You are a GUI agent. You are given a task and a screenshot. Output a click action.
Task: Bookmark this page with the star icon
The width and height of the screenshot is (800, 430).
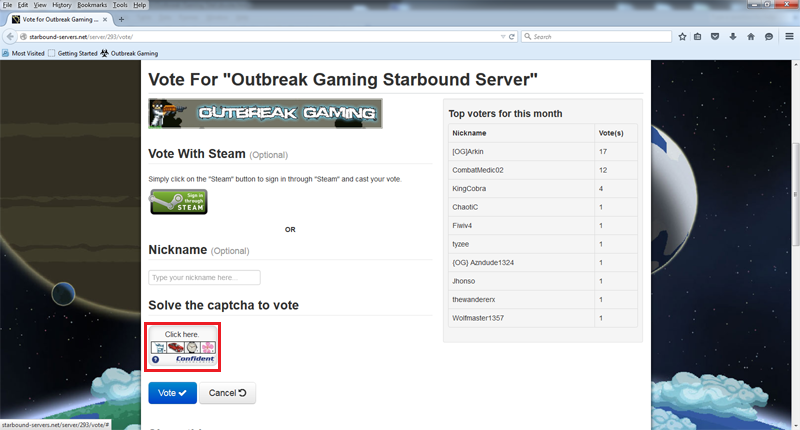click(x=682, y=37)
